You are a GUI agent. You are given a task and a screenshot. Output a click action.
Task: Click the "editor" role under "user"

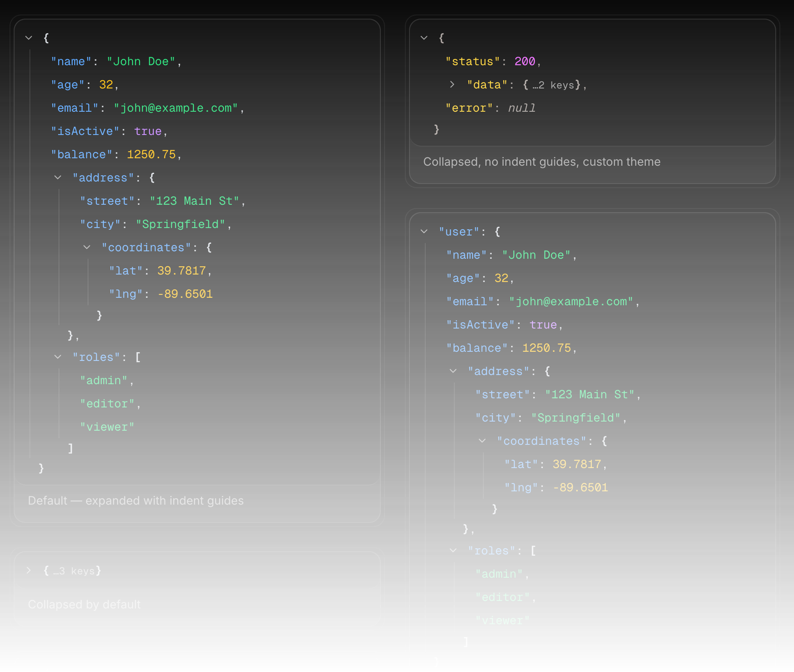pos(502,597)
